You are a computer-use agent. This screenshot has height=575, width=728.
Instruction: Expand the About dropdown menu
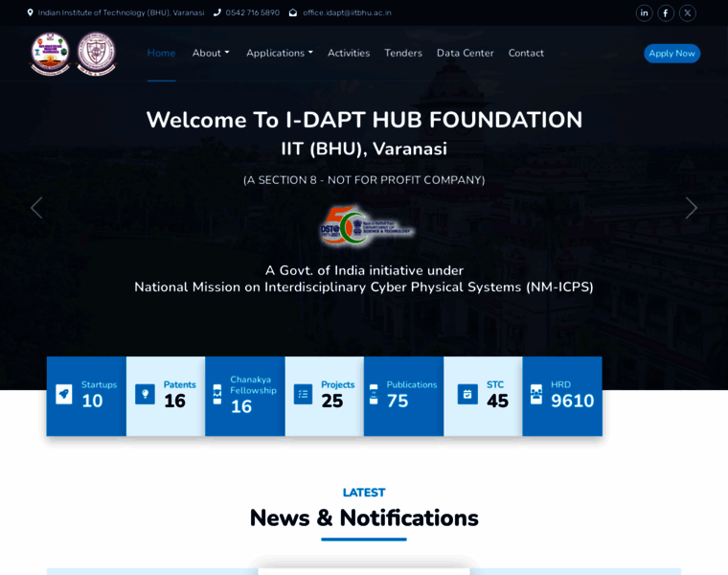click(x=211, y=53)
